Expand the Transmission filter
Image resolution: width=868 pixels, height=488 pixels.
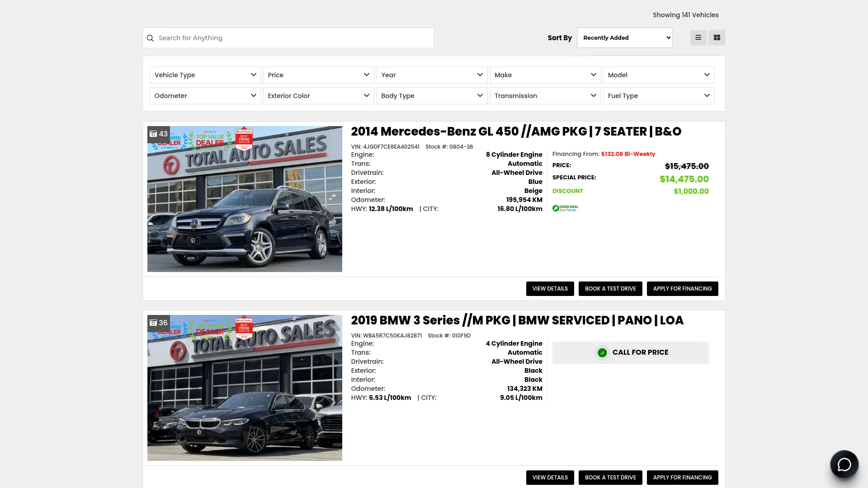point(545,96)
